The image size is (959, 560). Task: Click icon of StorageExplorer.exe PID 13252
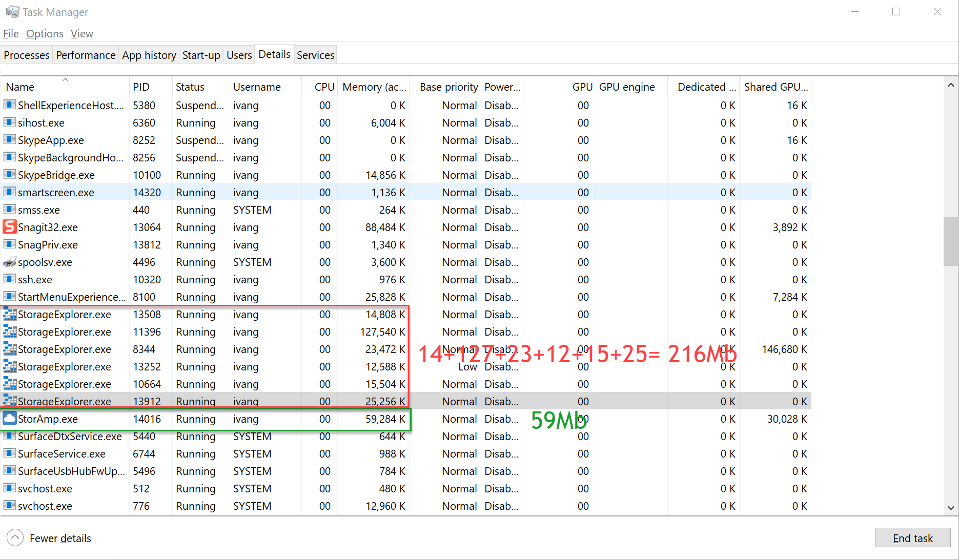tap(10, 366)
